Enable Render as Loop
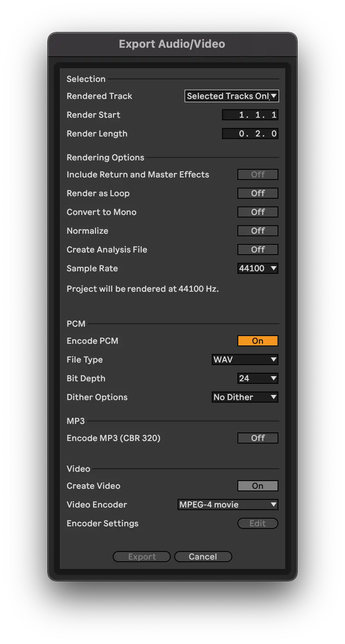The image size is (345, 644). 257,193
